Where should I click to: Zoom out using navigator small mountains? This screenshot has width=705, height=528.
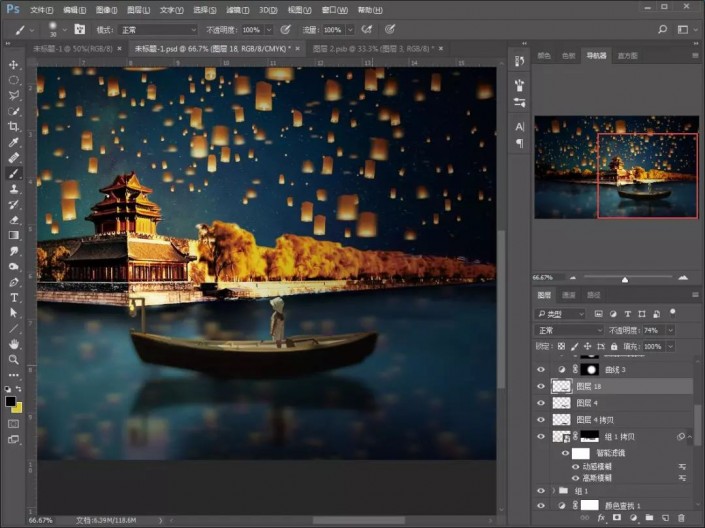pos(573,277)
